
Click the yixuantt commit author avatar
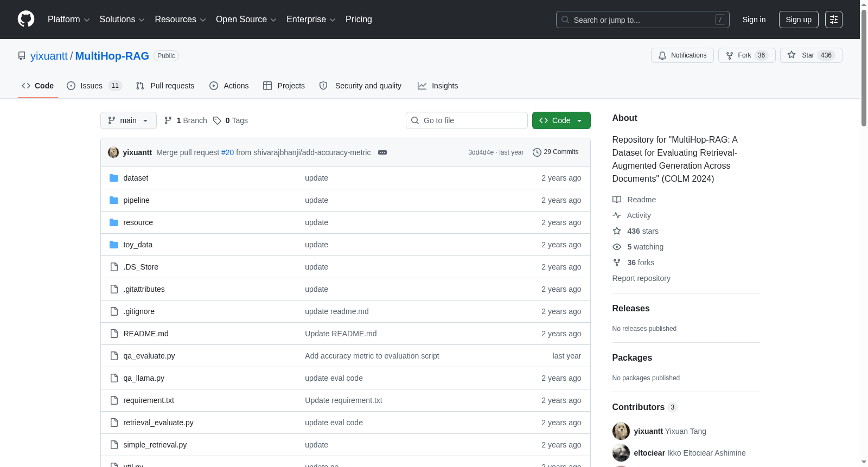coord(113,152)
